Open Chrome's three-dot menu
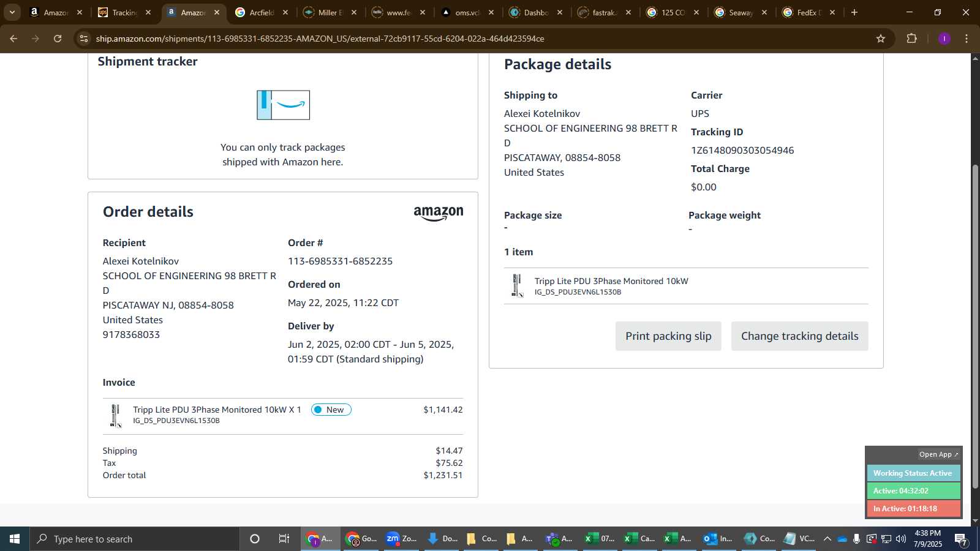Viewport: 980px width, 551px height. pos(967,39)
